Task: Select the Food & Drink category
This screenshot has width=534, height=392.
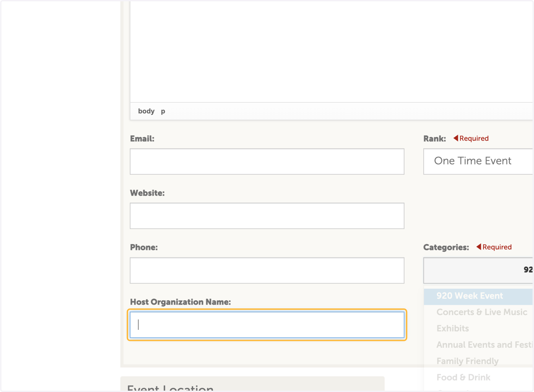Action: (463, 378)
